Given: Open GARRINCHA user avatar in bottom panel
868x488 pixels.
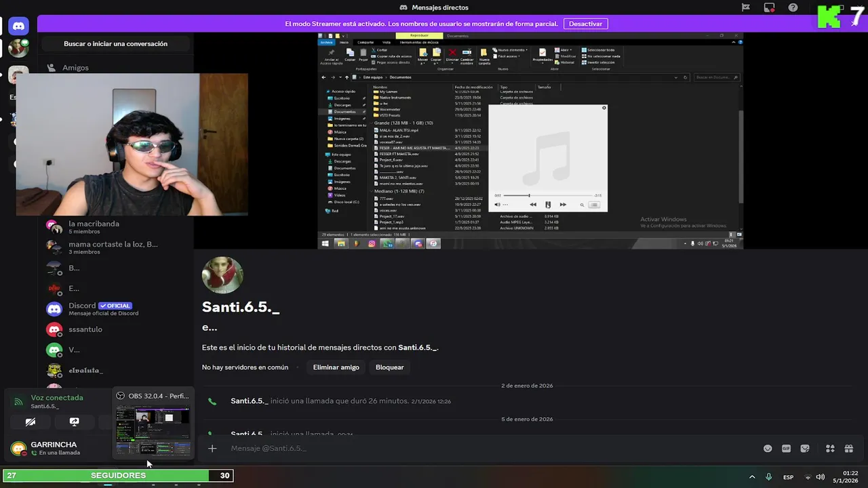Looking at the screenshot, I should (18, 449).
